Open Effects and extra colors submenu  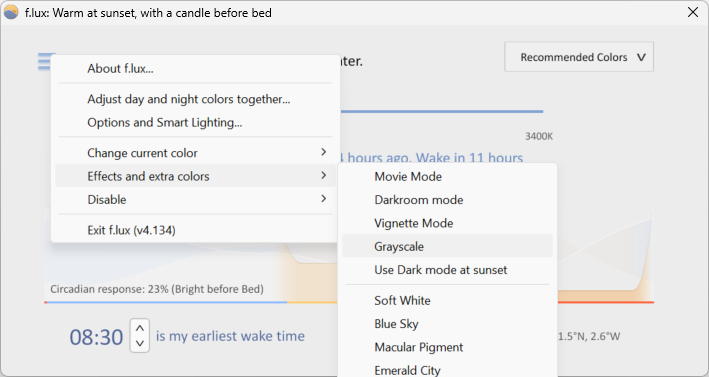pos(195,176)
